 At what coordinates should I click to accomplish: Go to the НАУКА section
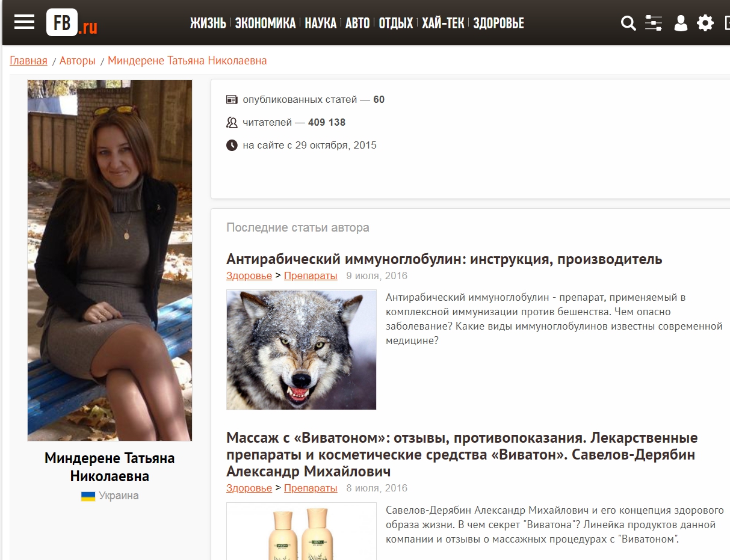coord(321,23)
